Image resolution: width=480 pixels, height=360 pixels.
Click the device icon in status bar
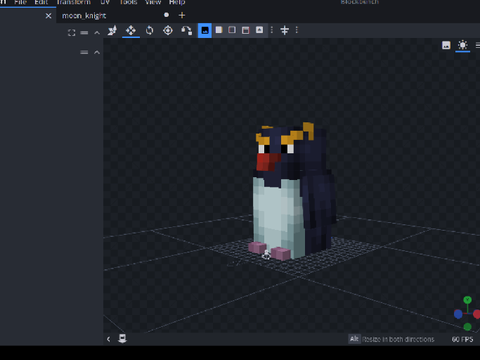tap(122, 338)
